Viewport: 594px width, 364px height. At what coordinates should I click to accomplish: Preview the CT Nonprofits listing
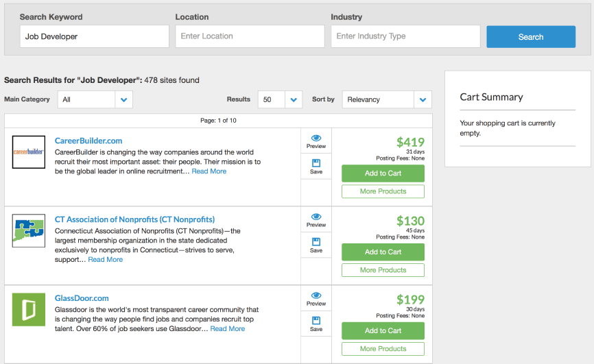[316, 220]
